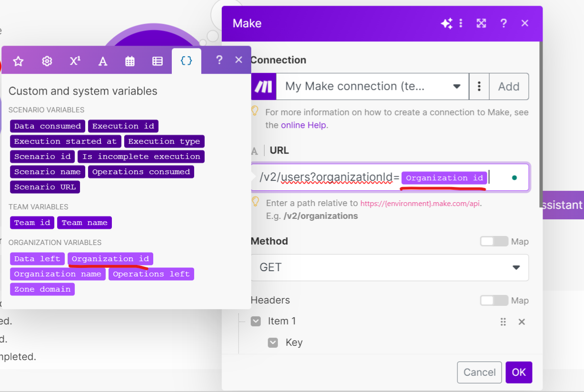Click the green dot in URL field
The height and width of the screenshot is (392, 584).
pyautogui.click(x=514, y=178)
